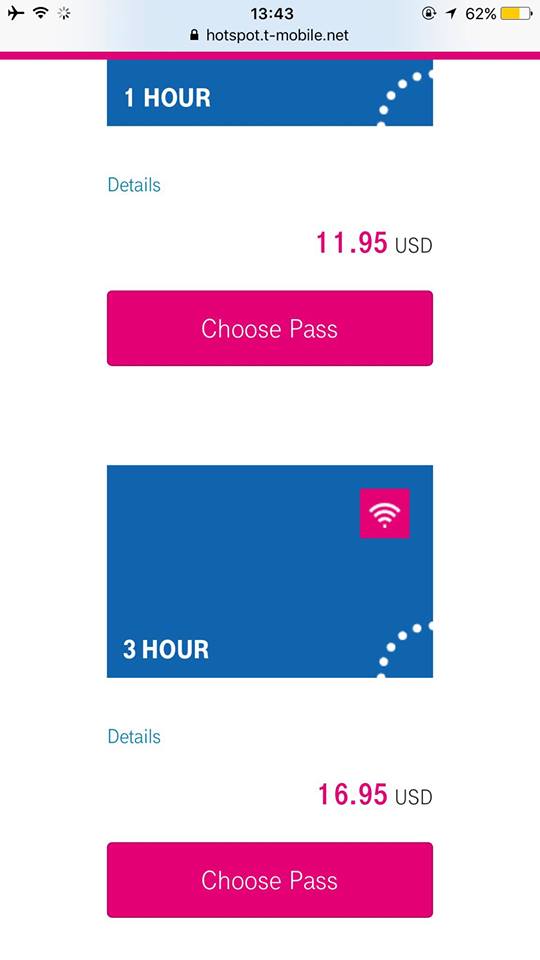540x960 pixels.
Task: Choose Pass for the 11.95 USD option
Action: pyautogui.click(x=270, y=328)
